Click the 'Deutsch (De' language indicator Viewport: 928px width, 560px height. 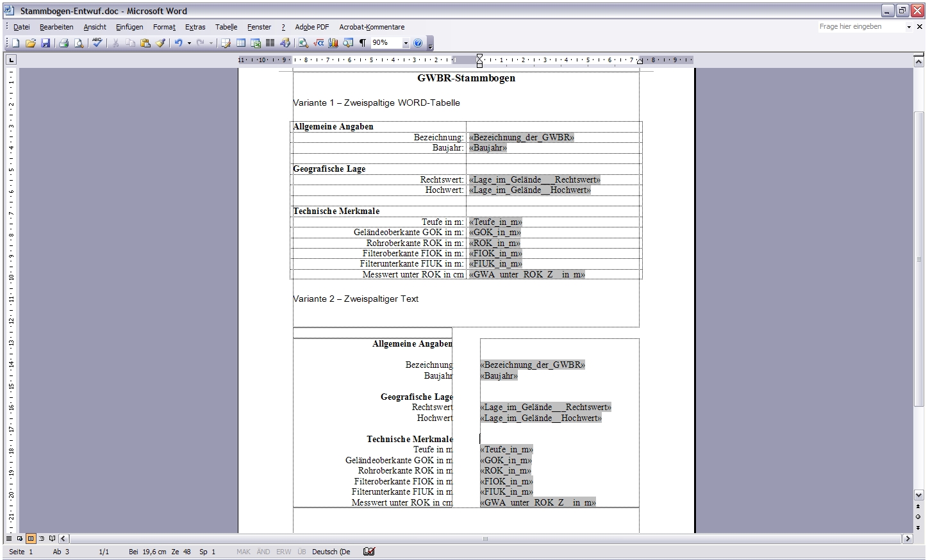click(331, 552)
